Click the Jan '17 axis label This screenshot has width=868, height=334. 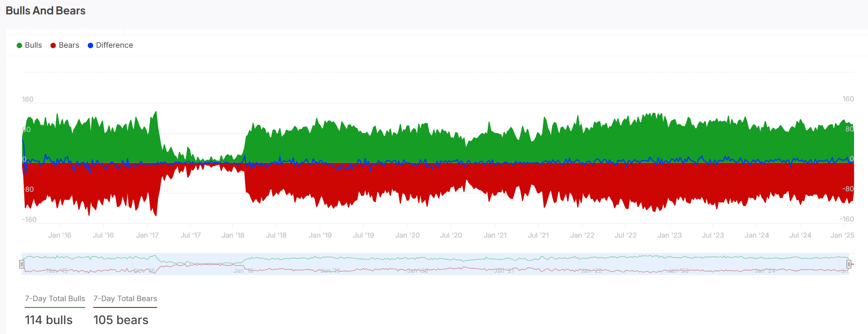point(147,235)
